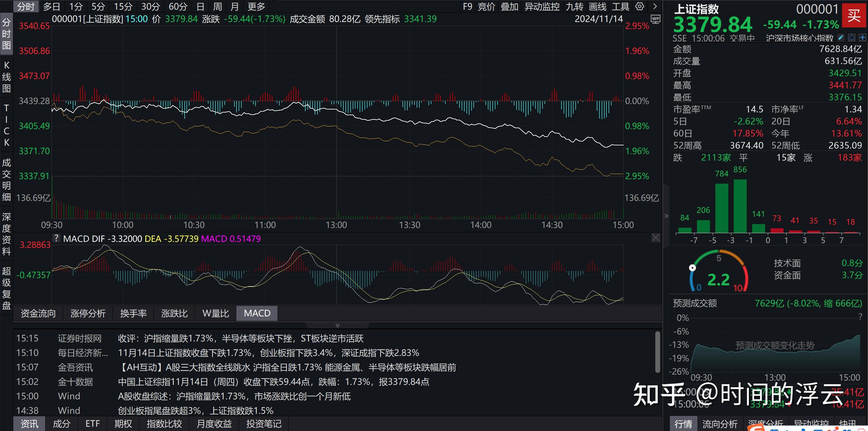Toggle the 九转 nine-turn indicator
This screenshot has height=431, width=868.
pyautogui.click(x=575, y=6)
